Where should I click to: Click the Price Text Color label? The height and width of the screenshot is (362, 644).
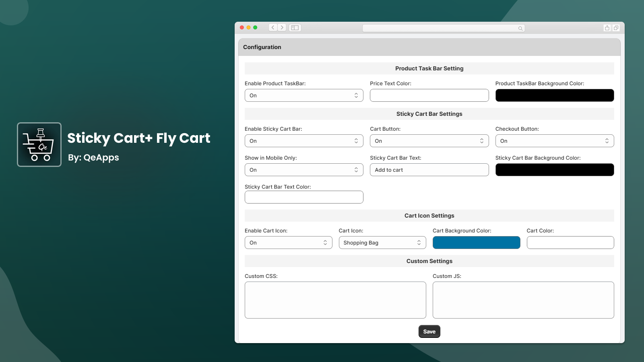click(x=391, y=84)
